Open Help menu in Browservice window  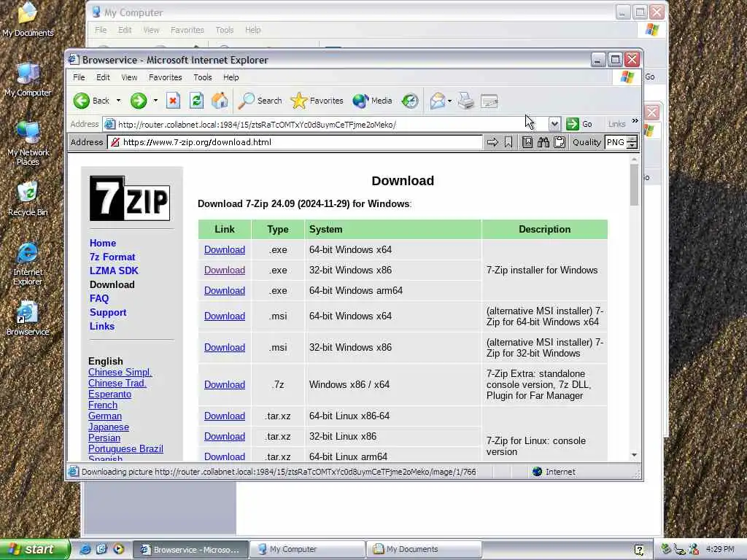[x=231, y=77]
